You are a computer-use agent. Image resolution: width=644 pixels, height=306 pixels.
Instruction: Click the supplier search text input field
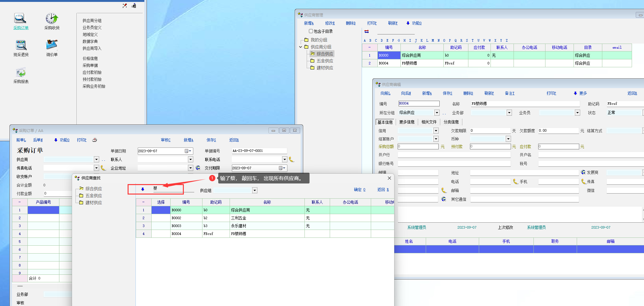tap(172, 189)
